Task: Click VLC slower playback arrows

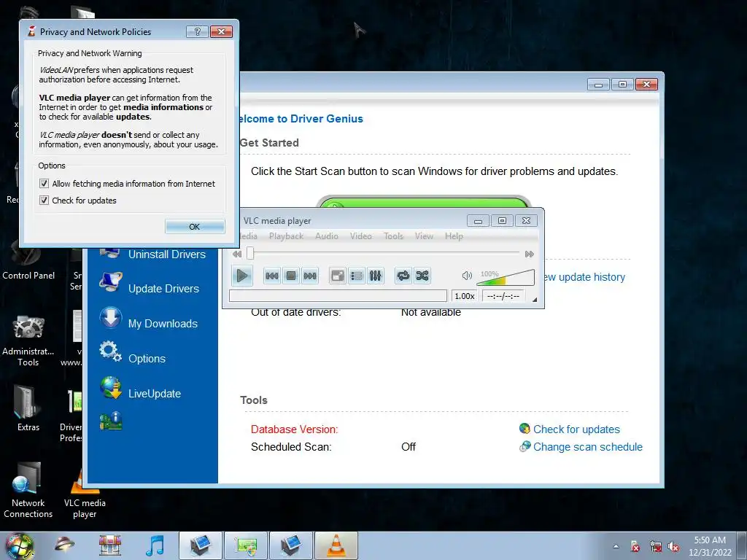Action: [x=237, y=254]
